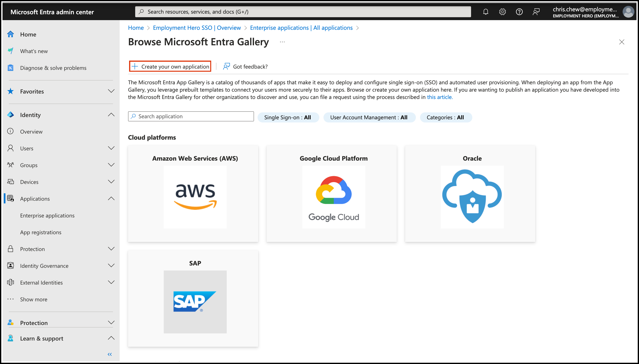Viewport: 639px width, 364px height.
Task: Expand the Devices menu chevron
Action: click(111, 182)
